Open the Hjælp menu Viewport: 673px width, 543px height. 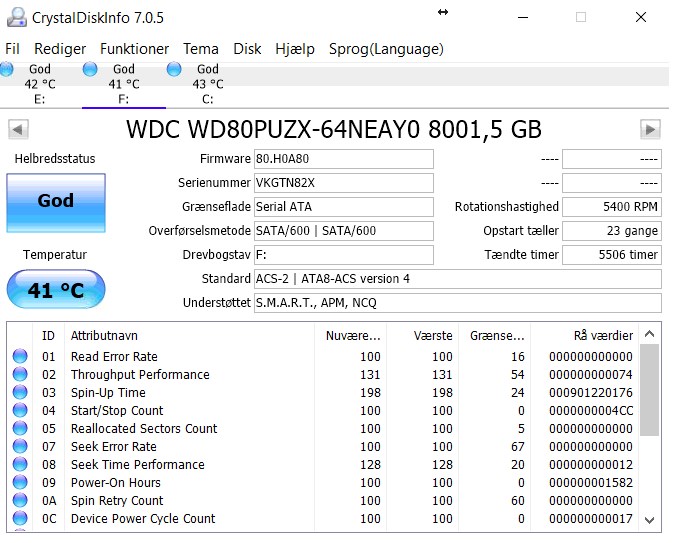point(295,49)
